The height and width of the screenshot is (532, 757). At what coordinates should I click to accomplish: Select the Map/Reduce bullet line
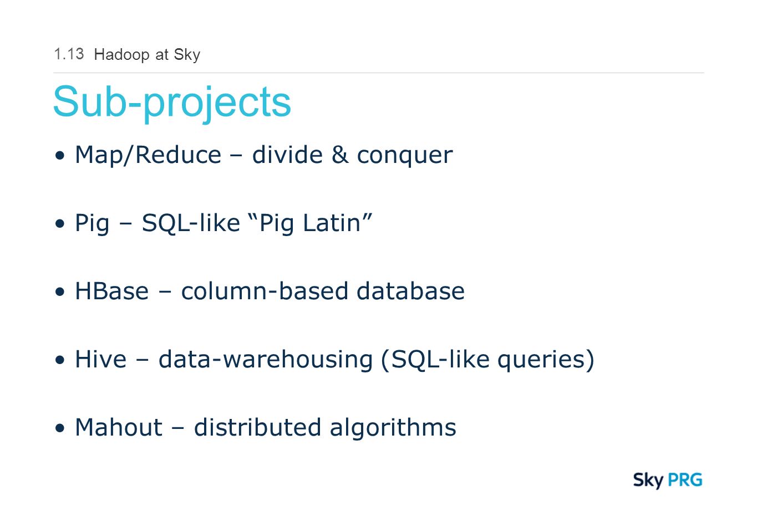(x=254, y=155)
